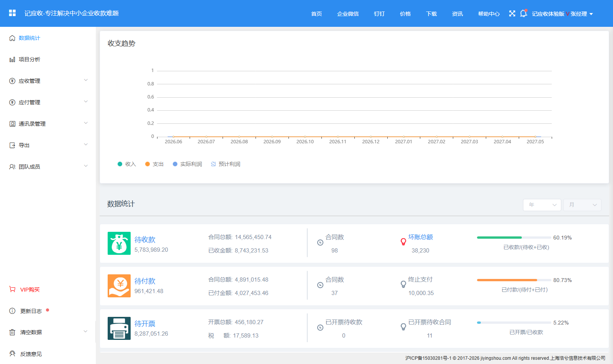This screenshot has height=364, width=613.
Task: Open the 待付款 link
Action: tap(145, 281)
